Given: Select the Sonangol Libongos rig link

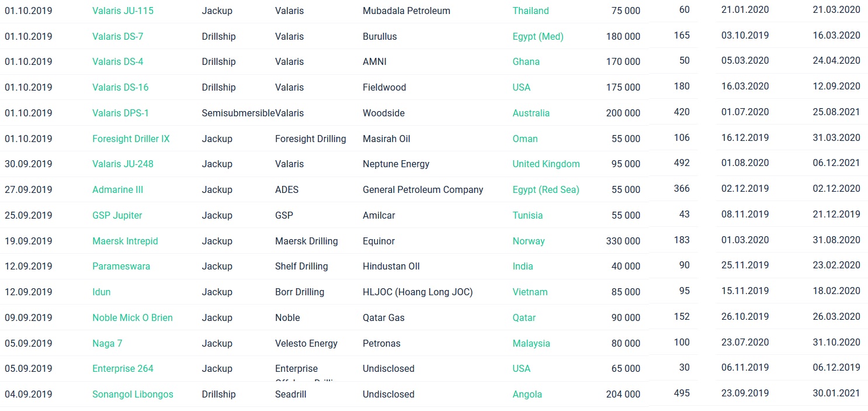Looking at the screenshot, I should click(133, 394).
